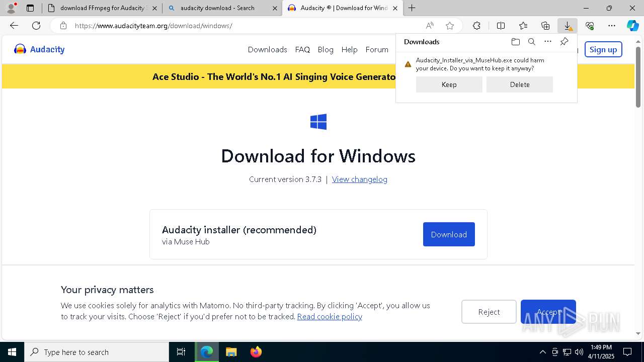Close the 'download FFmpeg for Audacity' tab

point(154,8)
